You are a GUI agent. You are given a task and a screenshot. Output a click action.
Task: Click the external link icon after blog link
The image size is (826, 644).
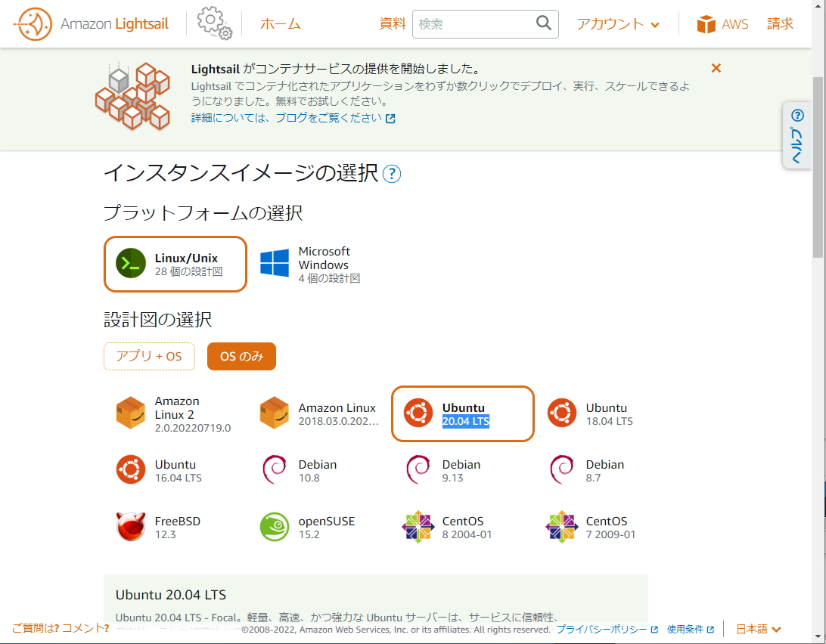390,119
